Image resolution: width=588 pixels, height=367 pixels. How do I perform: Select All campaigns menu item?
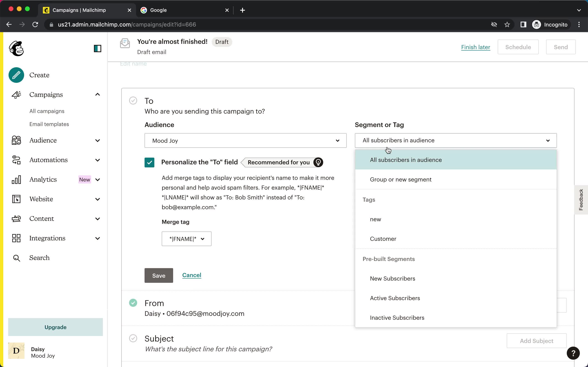point(47,111)
